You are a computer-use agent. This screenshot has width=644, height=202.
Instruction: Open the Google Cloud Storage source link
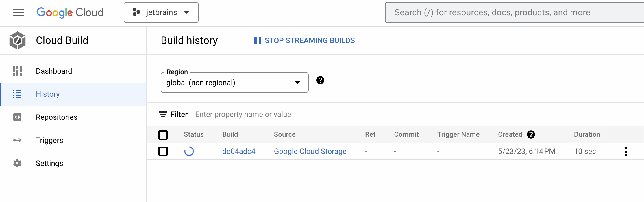coord(310,151)
